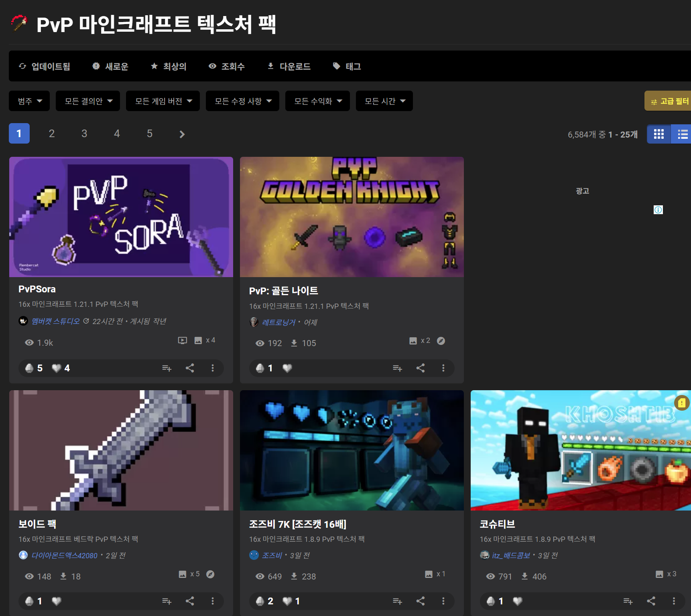Favorite 보이드 팩 with heart icon
The image size is (691, 616).
pos(57,601)
